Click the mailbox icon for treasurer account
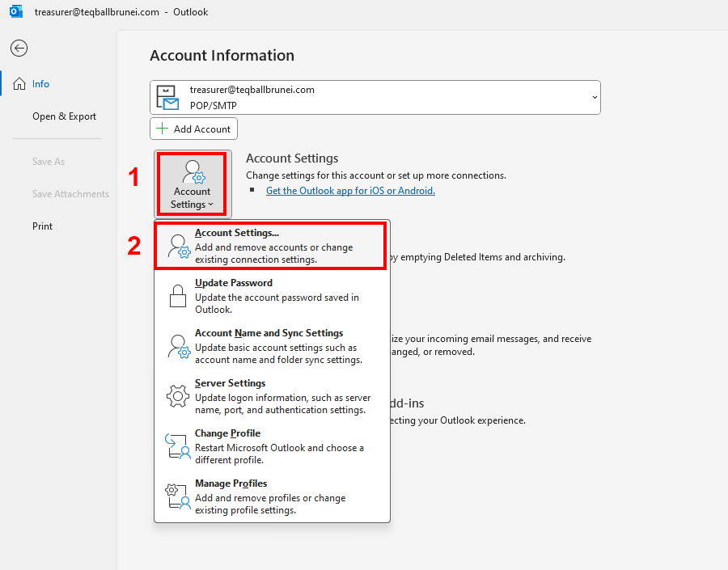The image size is (728, 570). point(167,97)
